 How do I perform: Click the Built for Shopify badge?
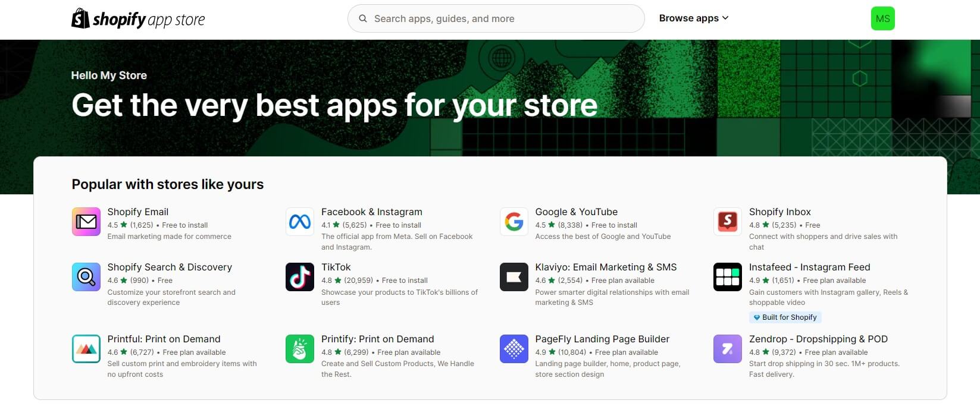785,317
